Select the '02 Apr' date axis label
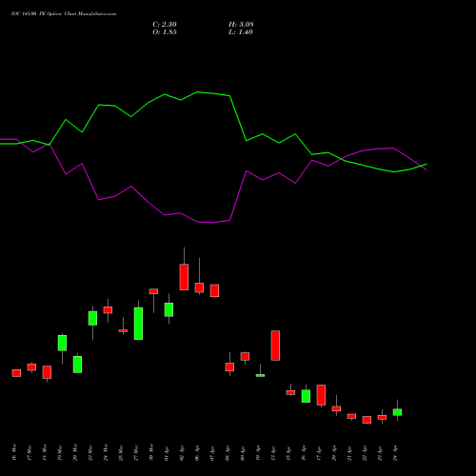The width and height of the screenshot is (476, 476). tap(182, 452)
